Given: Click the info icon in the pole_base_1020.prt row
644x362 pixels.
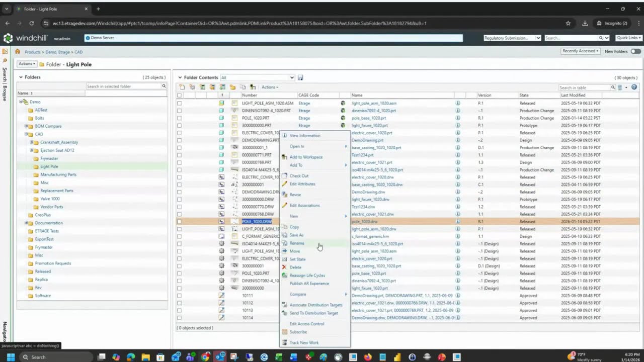Looking at the screenshot, I should 458,118.
